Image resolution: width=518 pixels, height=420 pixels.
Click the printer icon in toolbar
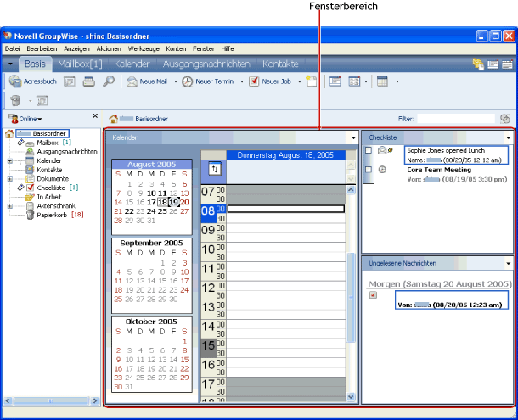tap(88, 81)
